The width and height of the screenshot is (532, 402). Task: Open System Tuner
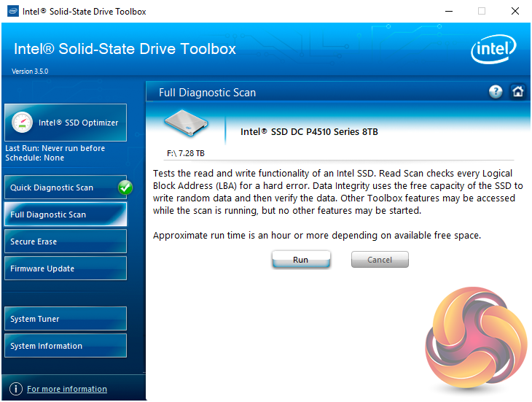pyautogui.click(x=66, y=319)
